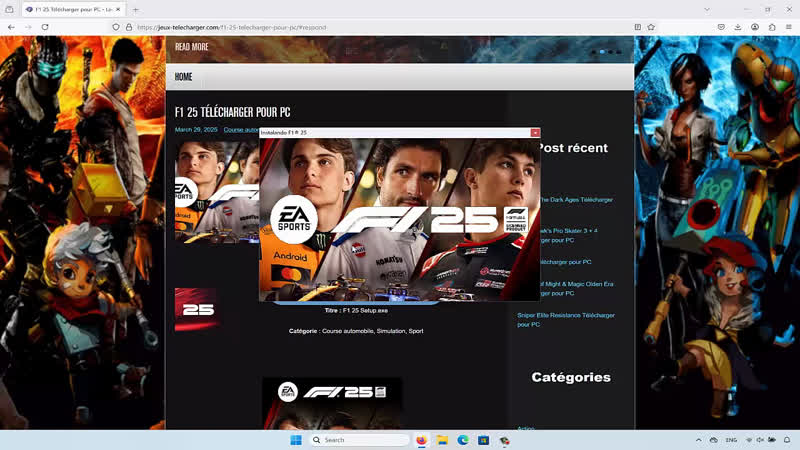Open a new browser tab
800x450 pixels.
[135, 9]
